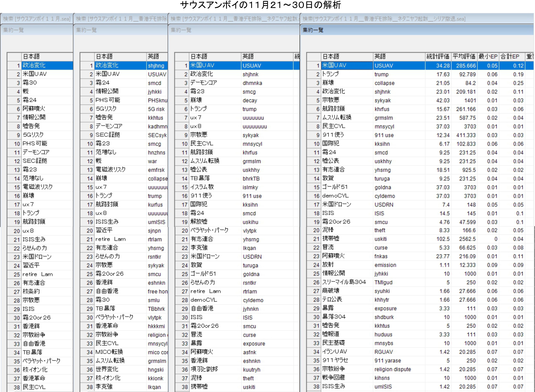535x392 pixels.
Task: Activate the first window title サウスアンボイ11月.sea
Action: (x=37, y=19)
